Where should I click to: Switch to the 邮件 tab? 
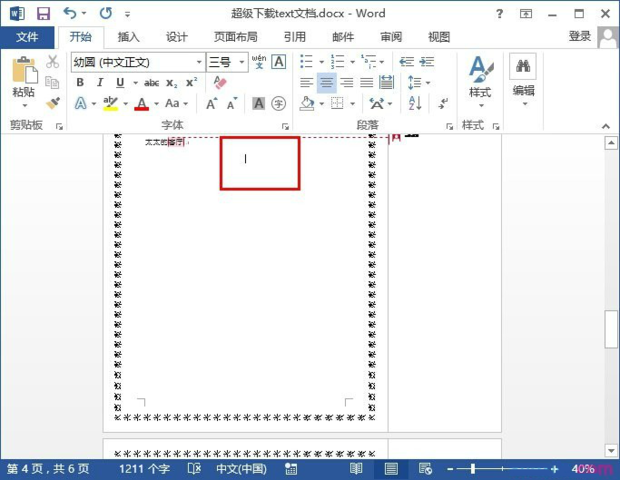(x=343, y=37)
